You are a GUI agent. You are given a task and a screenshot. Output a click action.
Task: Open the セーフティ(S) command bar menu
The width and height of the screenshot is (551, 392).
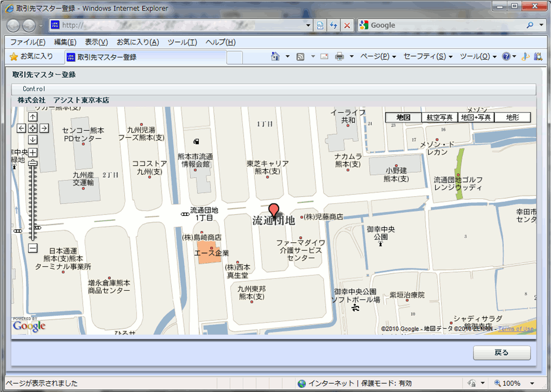(x=428, y=57)
